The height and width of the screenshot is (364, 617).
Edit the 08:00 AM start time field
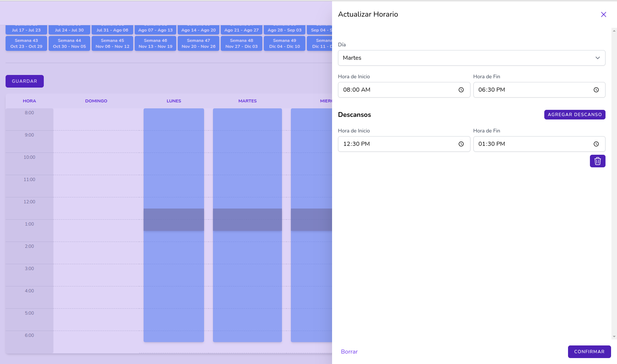[x=397, y=90]
